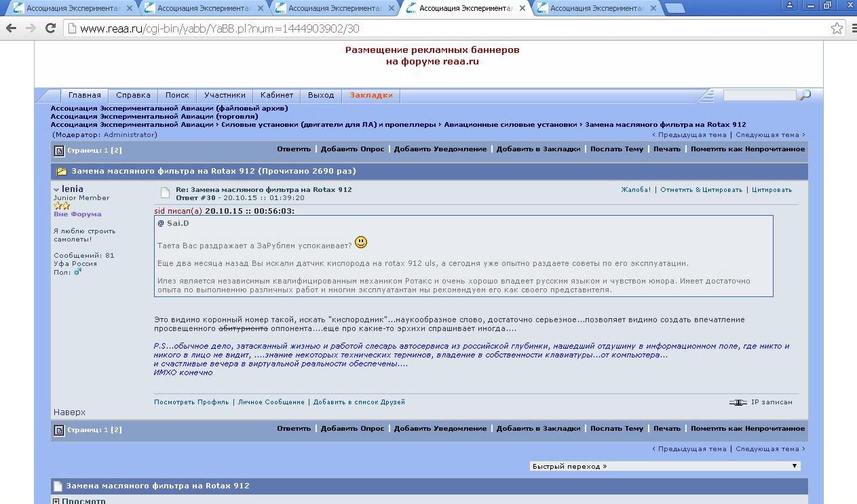Click the gender icon after Пол

coord(77,271)
